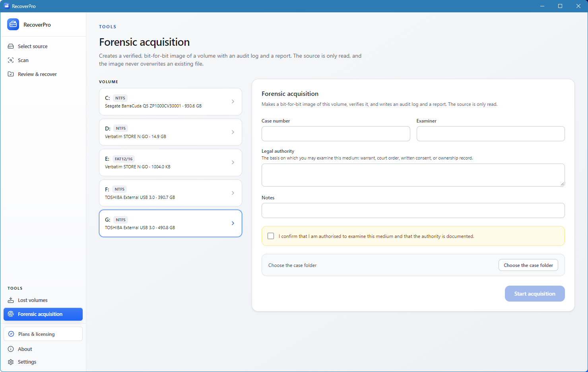Open Plans & licensing
The image size is (588, 372).
pos(43,334)
